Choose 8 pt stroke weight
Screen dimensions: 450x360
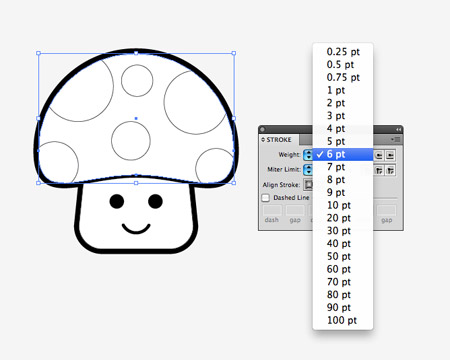tap(343, 180)
